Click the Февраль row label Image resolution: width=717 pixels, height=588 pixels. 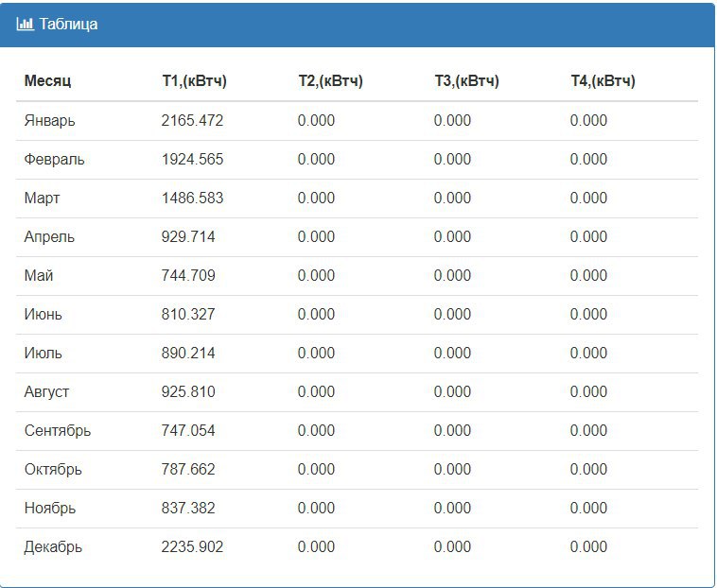[x=55, y=160]
